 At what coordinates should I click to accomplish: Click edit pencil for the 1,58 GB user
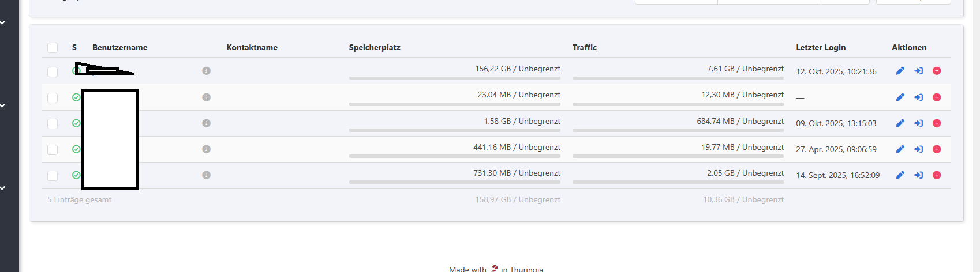[900, 123]
